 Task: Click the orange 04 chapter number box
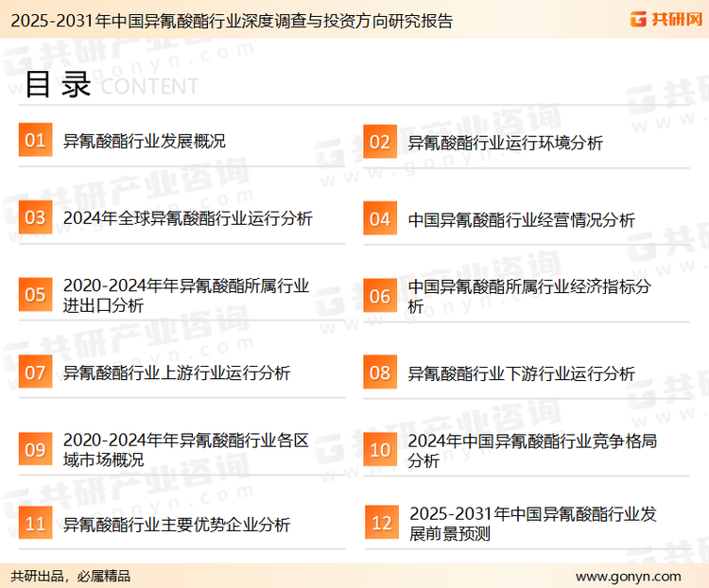(x=380, y=218)
